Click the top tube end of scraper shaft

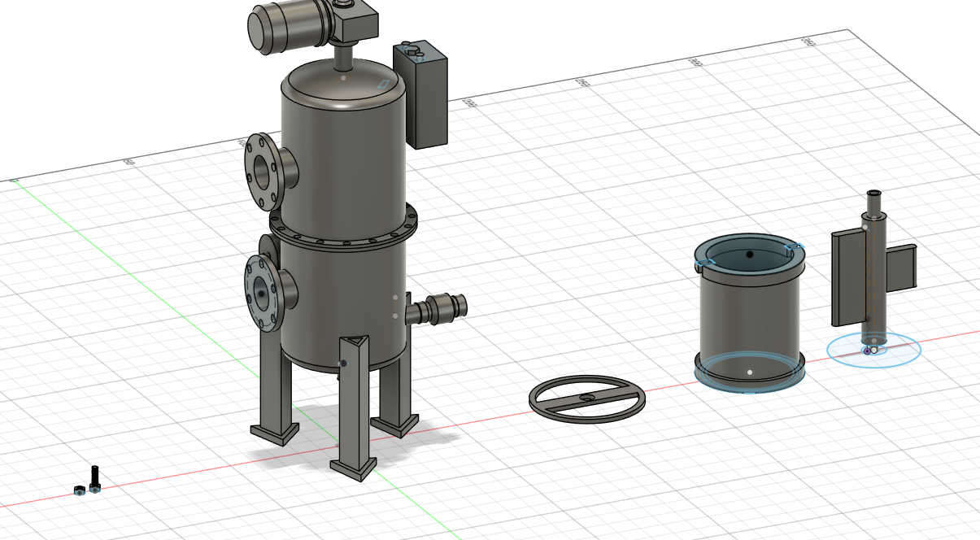(875, 196)
